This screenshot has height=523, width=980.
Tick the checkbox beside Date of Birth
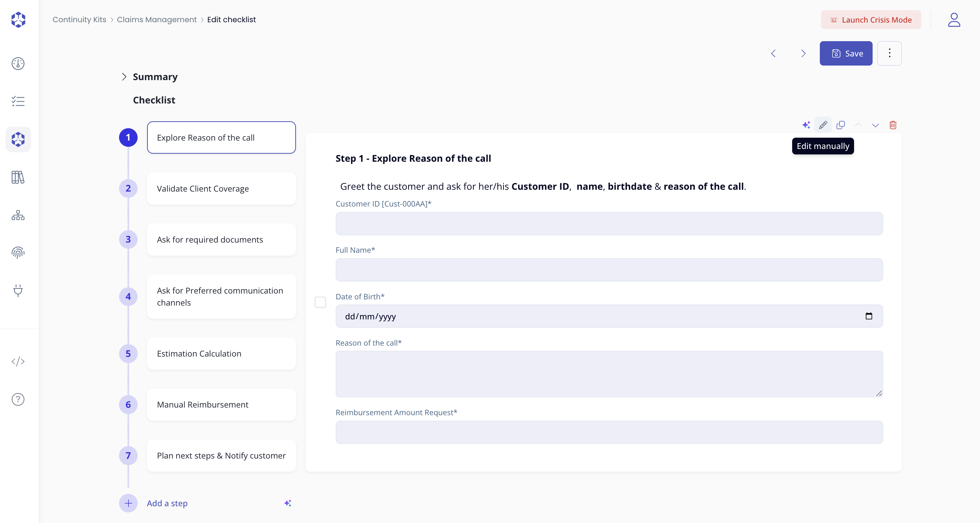tap(320, 302)
